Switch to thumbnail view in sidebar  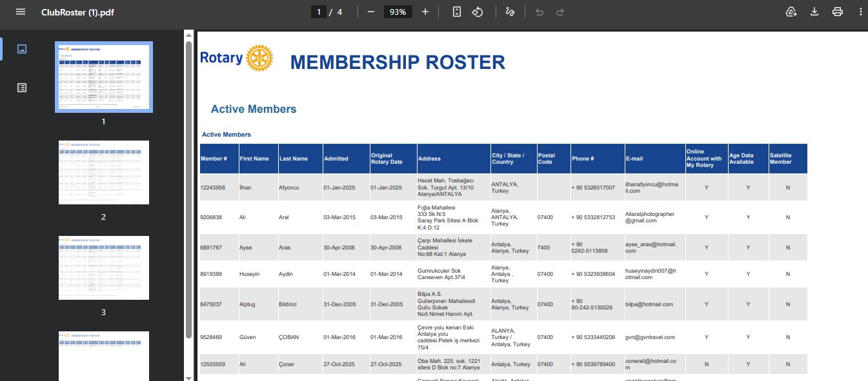click(x=22, y=49)
